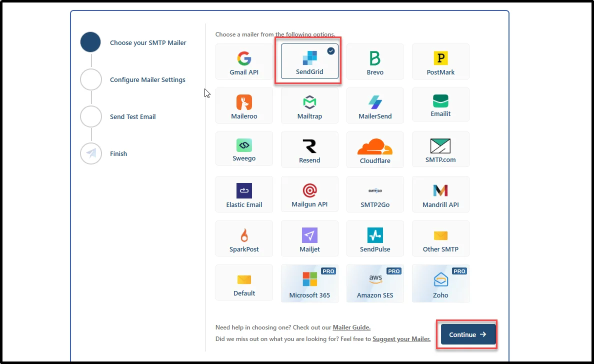Select the Emailit mailer icon

(x=440, y=101)
